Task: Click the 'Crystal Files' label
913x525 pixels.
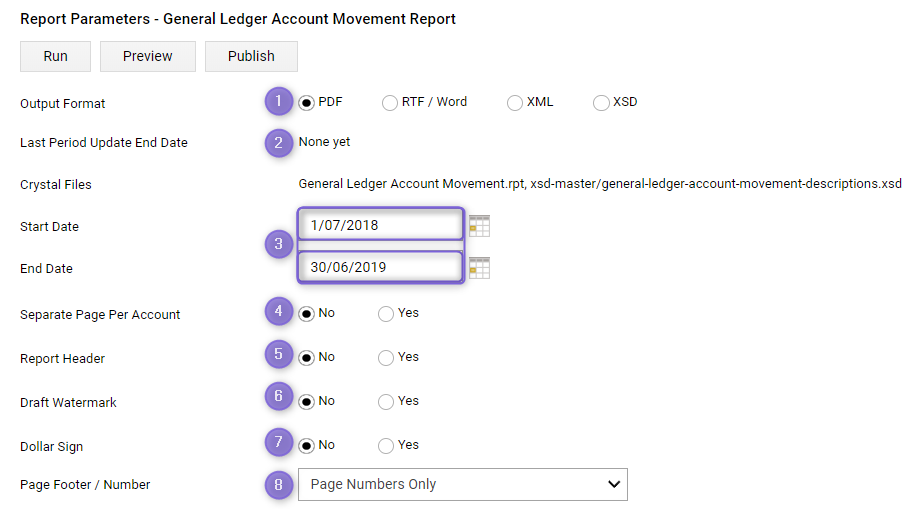Action: click(55, 185)
